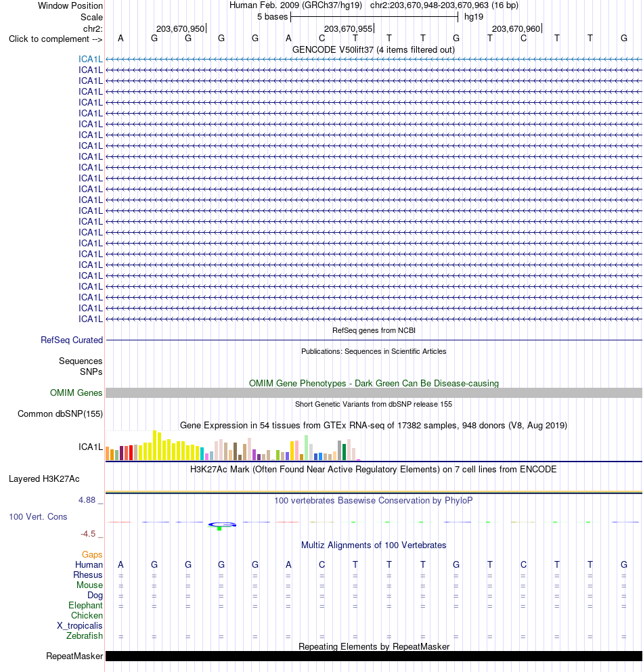
Task: Click the Layered H3K27Ac track label
Action: coord(44,478)
